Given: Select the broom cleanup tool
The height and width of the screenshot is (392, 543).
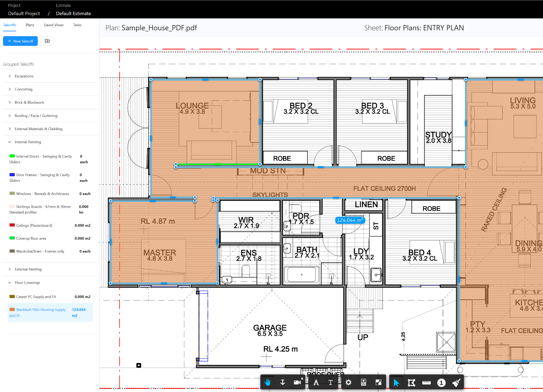Looking at the screenshot, I should [456, 382].
